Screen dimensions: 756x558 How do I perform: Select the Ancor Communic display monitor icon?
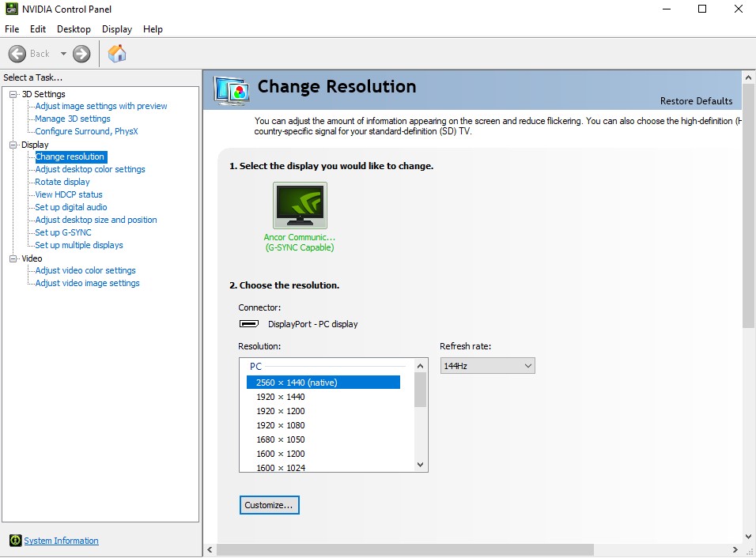[x=300, y=205]
